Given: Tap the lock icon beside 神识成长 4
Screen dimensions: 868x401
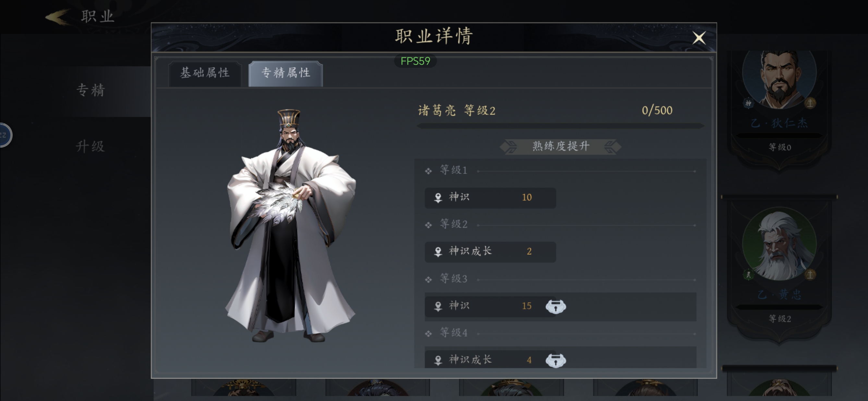Looking at the screenshot, I should pyautogui.click(x=556, y=360).
